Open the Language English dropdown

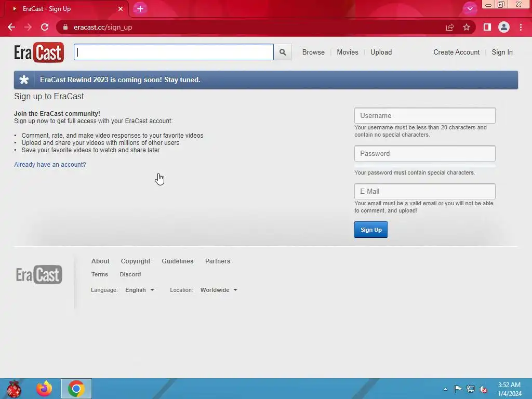coord(139,290)
